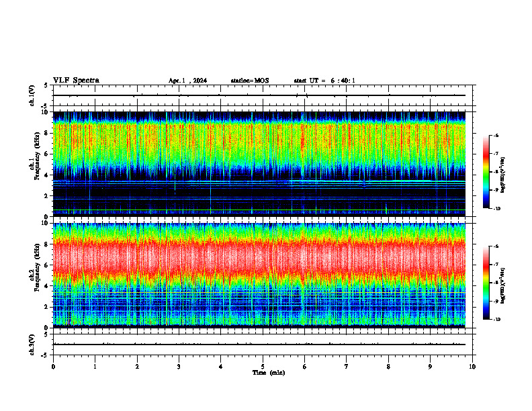Click time-axis tick label "6"
The width and height of the screenshot is (532, 411).
(x=305, y=367)
